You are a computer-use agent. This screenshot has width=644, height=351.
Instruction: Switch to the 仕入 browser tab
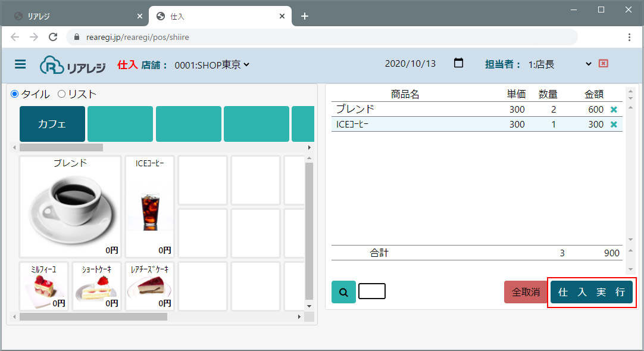[x=220, y=16]
